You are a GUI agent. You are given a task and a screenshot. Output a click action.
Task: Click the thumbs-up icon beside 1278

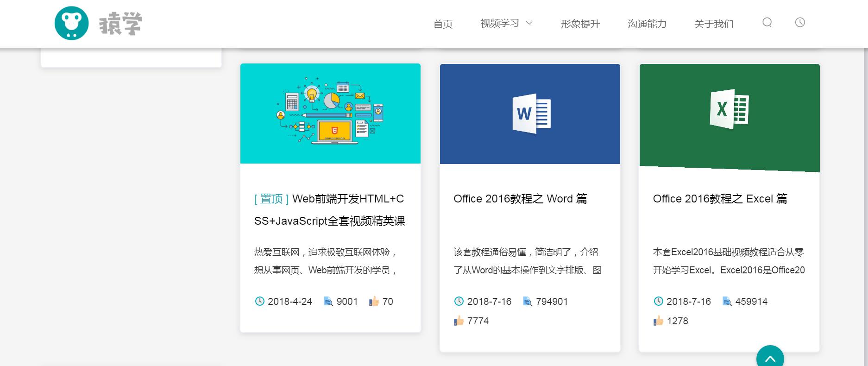pos(658,321)
